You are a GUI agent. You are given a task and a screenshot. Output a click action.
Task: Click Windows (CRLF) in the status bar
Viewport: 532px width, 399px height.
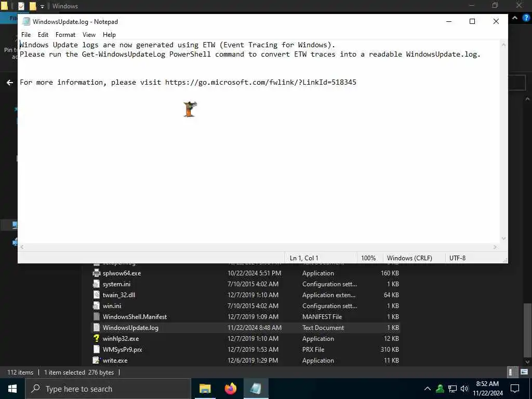pyautogui.click(x=409, y=258)
